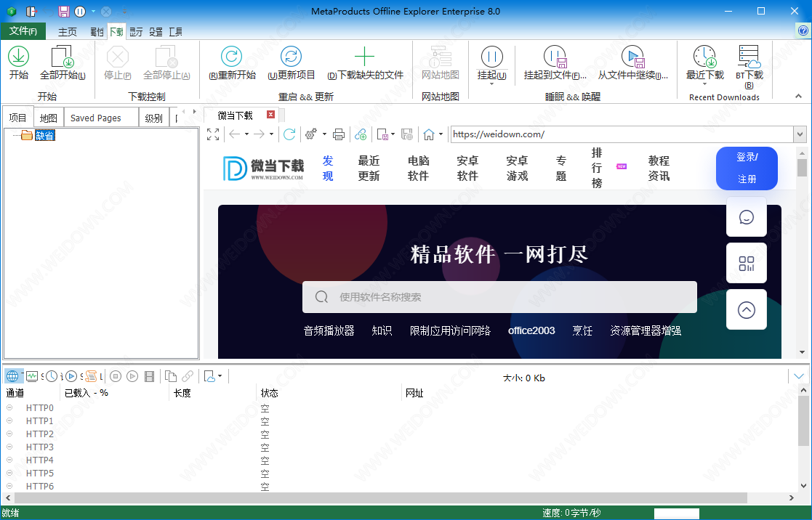Click the pink save floppy icon in title bar
The image size is (812, 520).
(64, 12)
